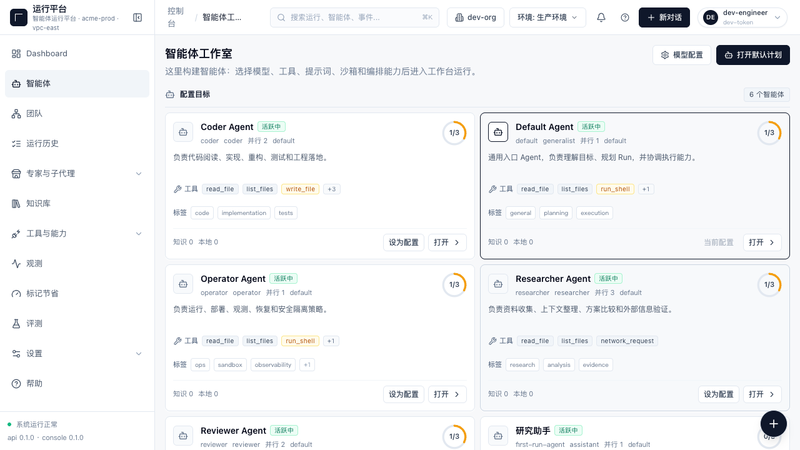The width and height of the screenshot is (800, 450).
Task: Click Researcher Agent wrench tools icon
Action: click(x=492, y=341)
